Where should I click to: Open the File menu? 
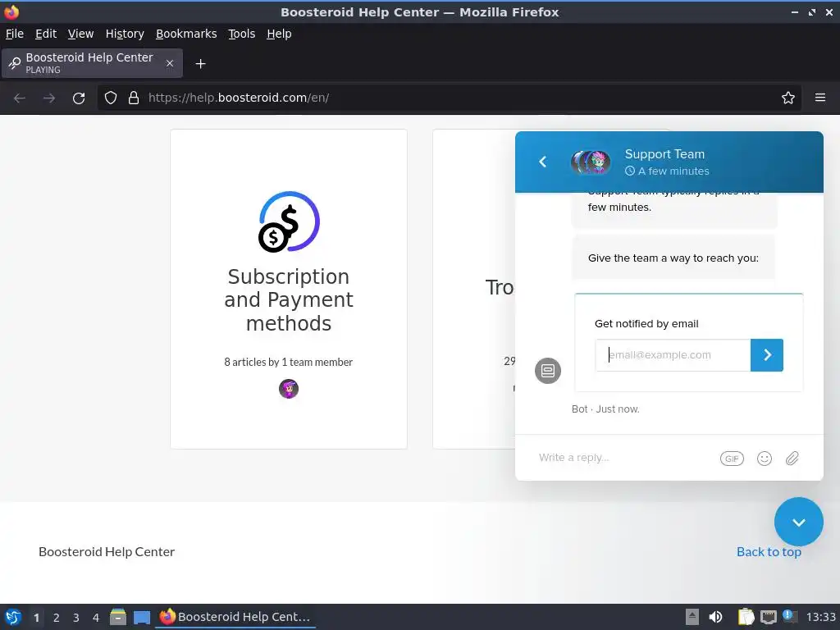pyautogui.click(x=15, y=34)
